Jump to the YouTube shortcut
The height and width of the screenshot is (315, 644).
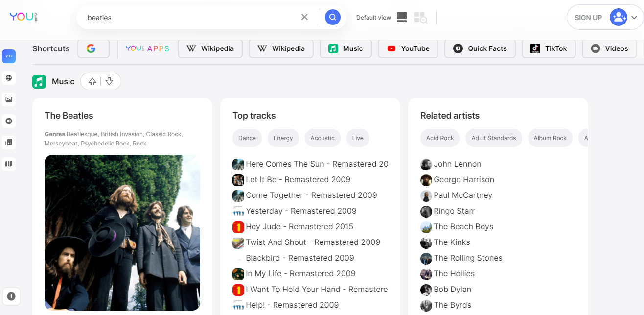[x=408, y=48]
